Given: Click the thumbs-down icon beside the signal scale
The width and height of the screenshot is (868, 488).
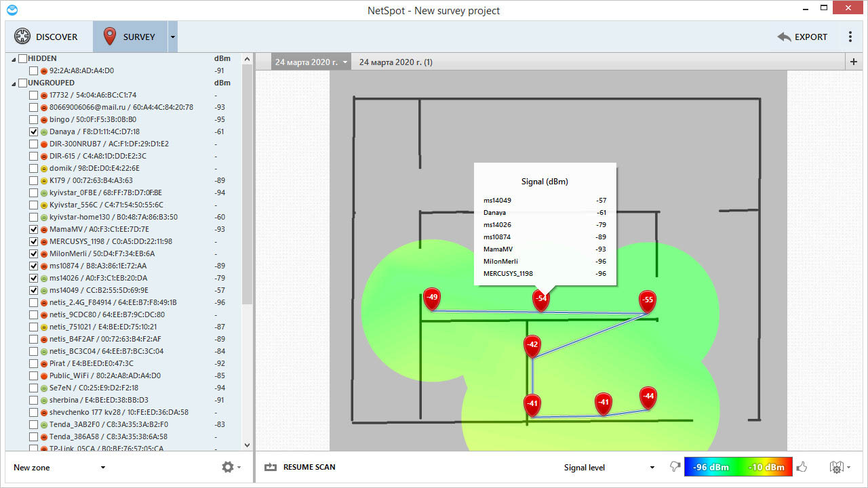Looking at the screenshot, I should coord(675,467).
